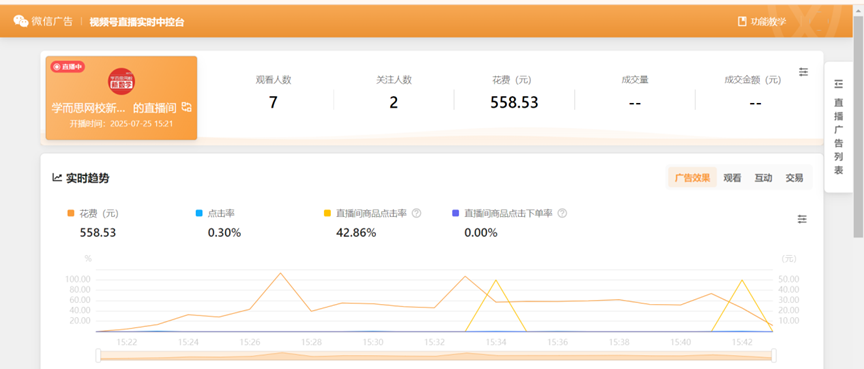Screen dimensions: 864x369
Task: Click the 实时趋势 chart icon
Action: point(56,177)
